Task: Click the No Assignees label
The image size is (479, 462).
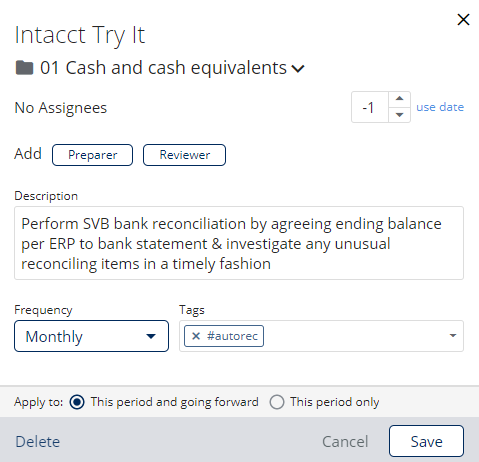Action: pos(61,108)
